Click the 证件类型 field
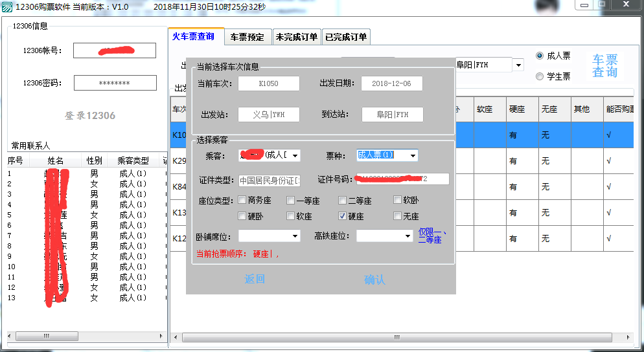Viewport: 644px width, 352px height. [x=270, y=180]
